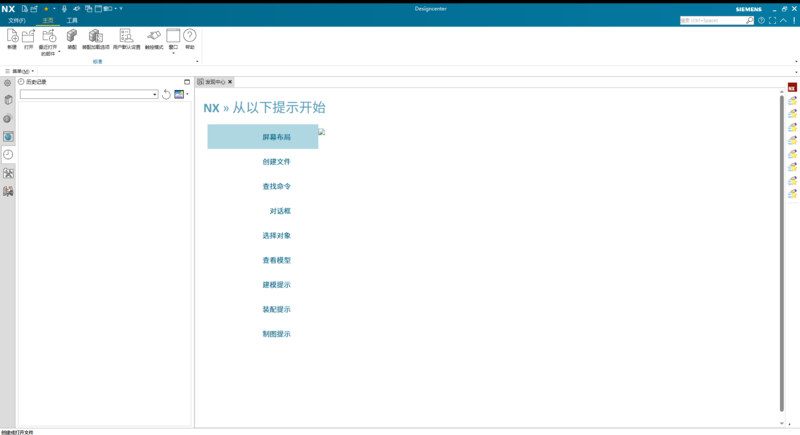Viewport: 800px width, 435px height.
Task: Open the web browser globe icon in sidebar
Action: click(x=8, y=136)
